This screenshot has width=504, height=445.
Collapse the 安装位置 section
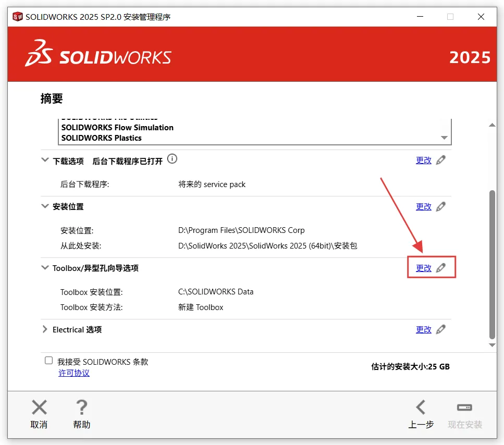45,206
